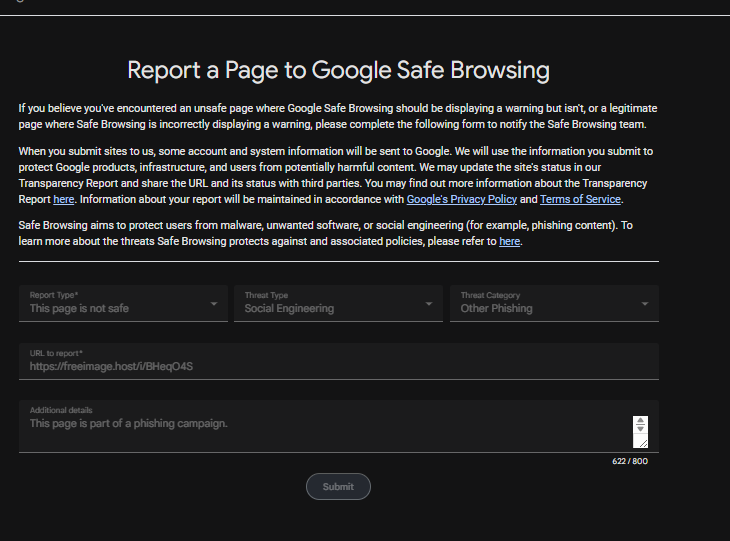
Task: Click the URL to report field
Action: pos(339,361)
